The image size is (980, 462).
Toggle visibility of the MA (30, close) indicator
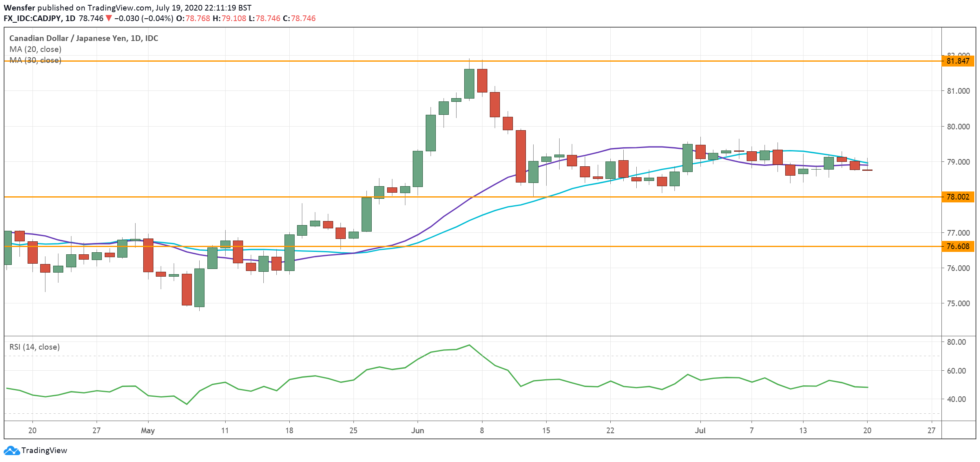35,61
